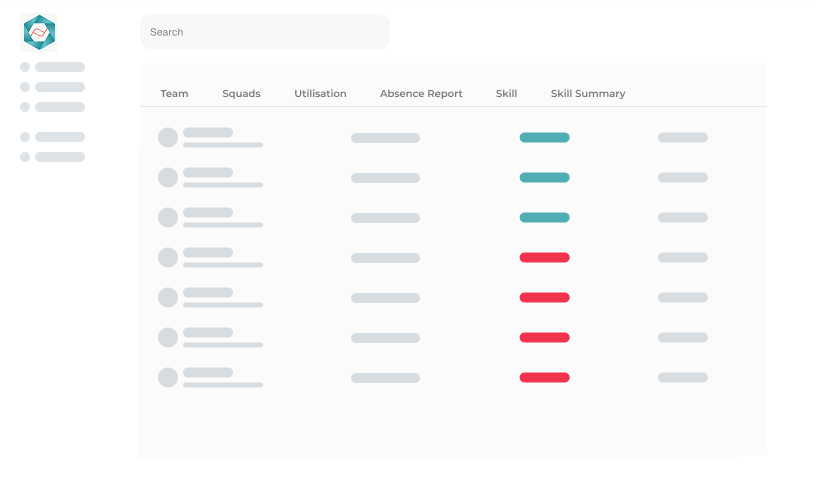Viewport: 816px width, 484px height.
Task: Open the Utilisation tab
Action: (x=320, y=94)
